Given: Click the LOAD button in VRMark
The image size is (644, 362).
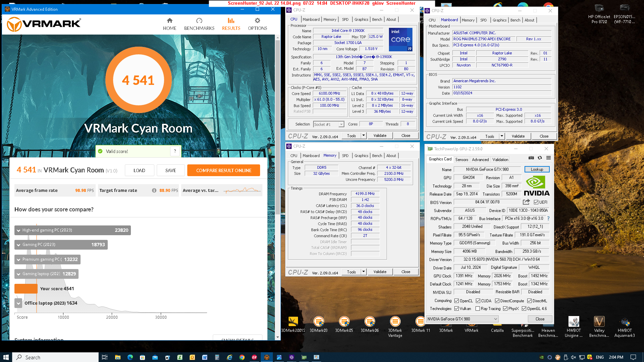Looking at the screenshot, I should pyautogui.click(x=139, y=170).
